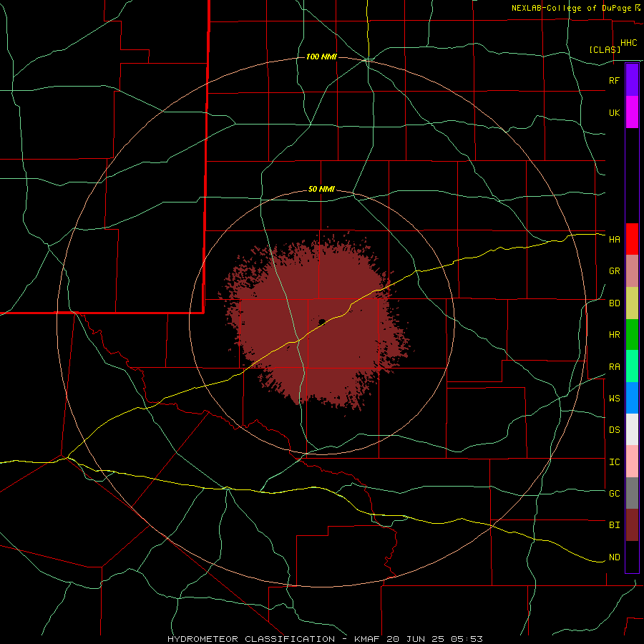Click the DS legend label

pyautogui.click(x=614, y=430)
